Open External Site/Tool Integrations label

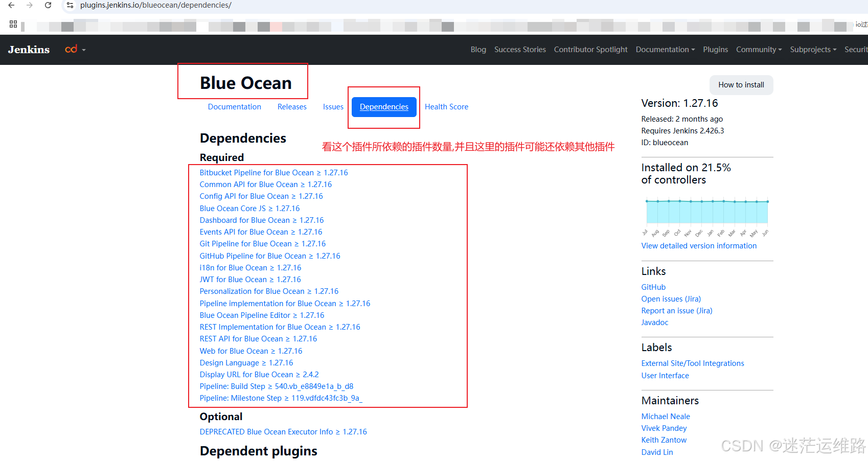point(693,363)
